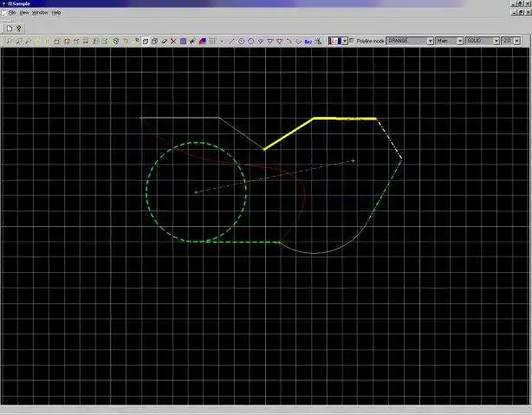Click the undo curved arrow icon
Screen dimensions: 532x415
point(125,42)
